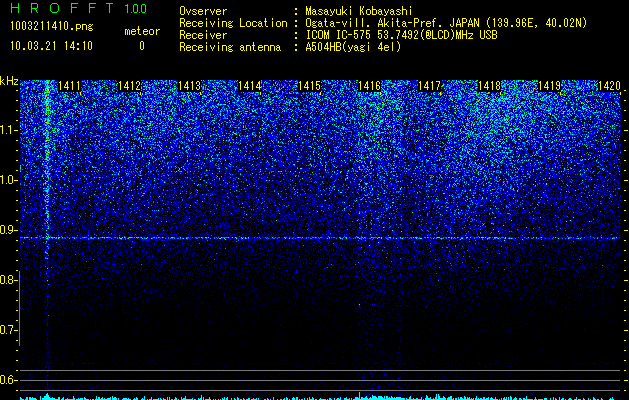Click the 1418 time marker
The height and width of the screenshot is (400, 629).
pos(489,86)
